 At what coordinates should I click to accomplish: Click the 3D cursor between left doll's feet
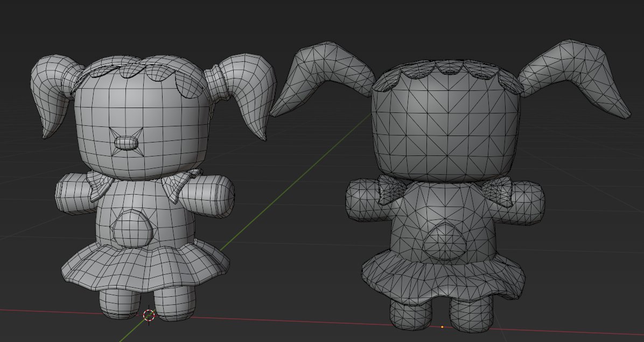point(149,315)
